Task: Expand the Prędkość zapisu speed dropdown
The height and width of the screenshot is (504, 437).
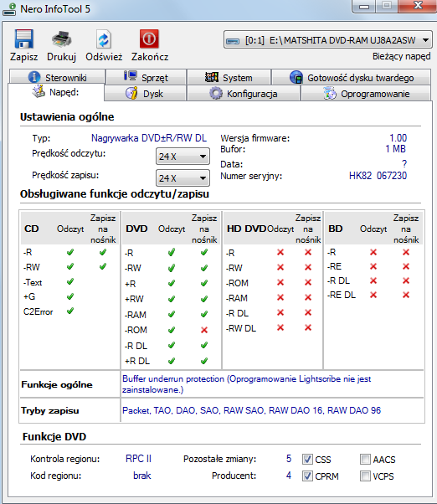Action: click(x=183, y=178)
